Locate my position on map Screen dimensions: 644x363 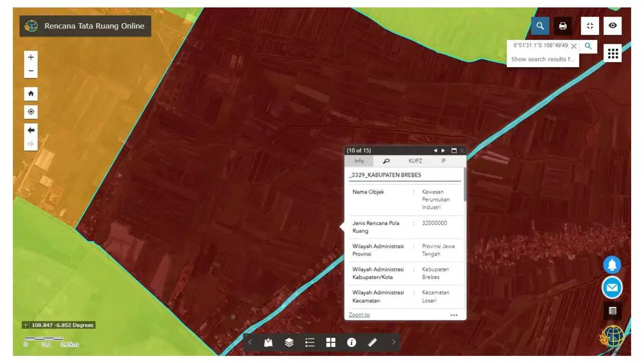[31, 112]
